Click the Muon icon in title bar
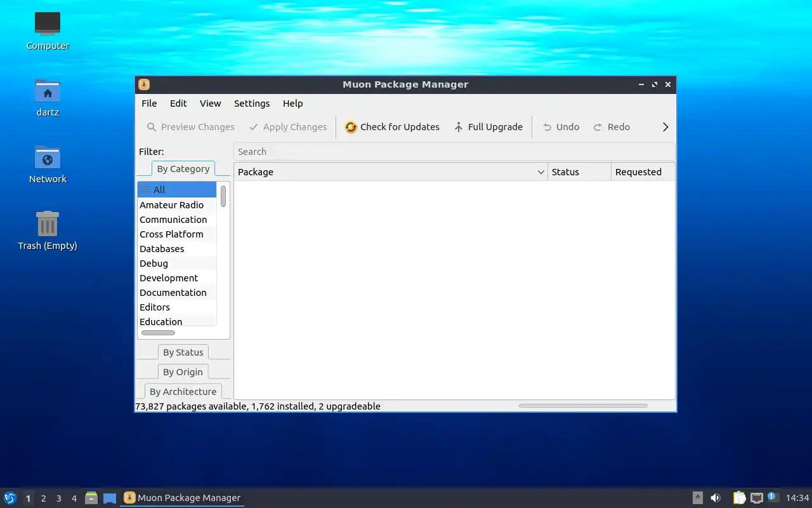This screenshot has height=508, width=812. click(x=144, y=84)
